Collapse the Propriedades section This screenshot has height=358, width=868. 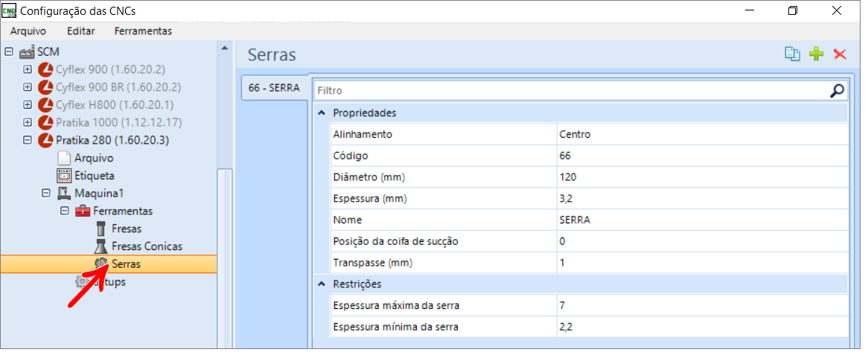pyautogui.click(x=322, y=113)
